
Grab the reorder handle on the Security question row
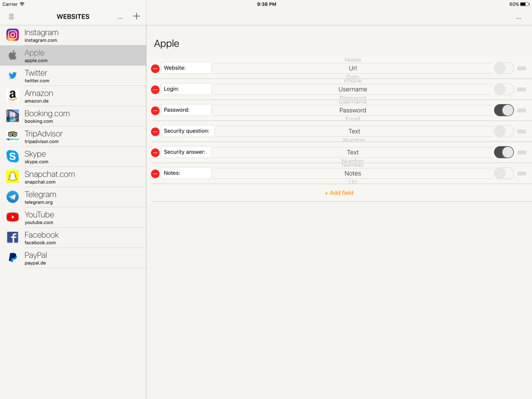click(521, 131)
